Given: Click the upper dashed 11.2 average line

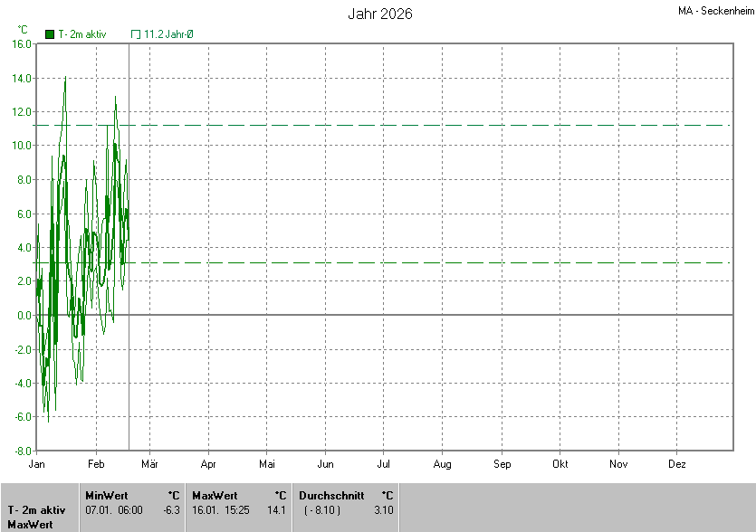Looking at the screenshot, I should tap(453, 125).
